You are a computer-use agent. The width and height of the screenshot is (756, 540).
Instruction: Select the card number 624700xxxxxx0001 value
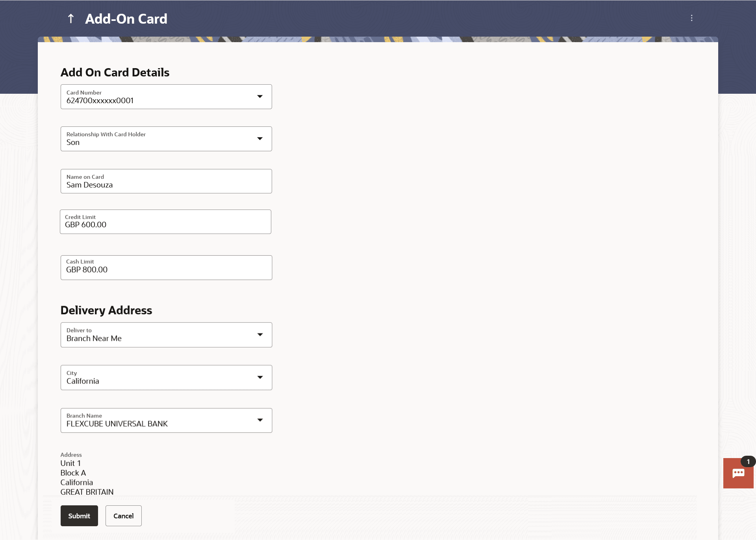pos(100,101)
